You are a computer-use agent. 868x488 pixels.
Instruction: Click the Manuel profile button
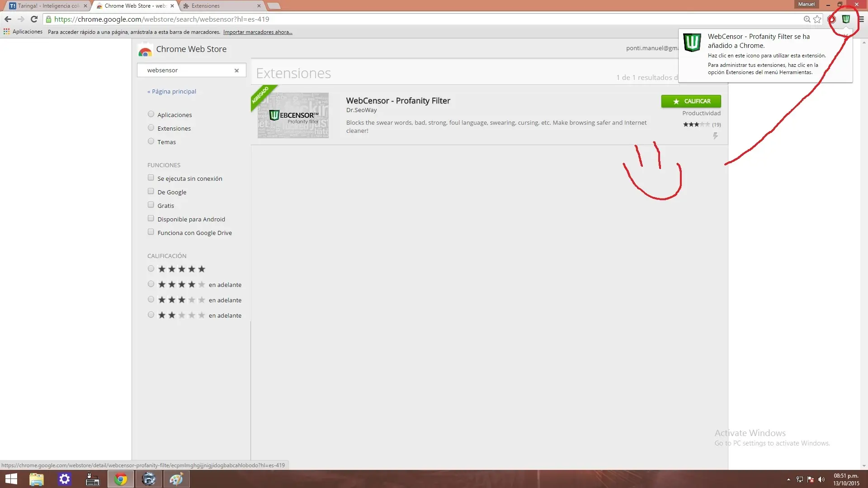(807, 4)
